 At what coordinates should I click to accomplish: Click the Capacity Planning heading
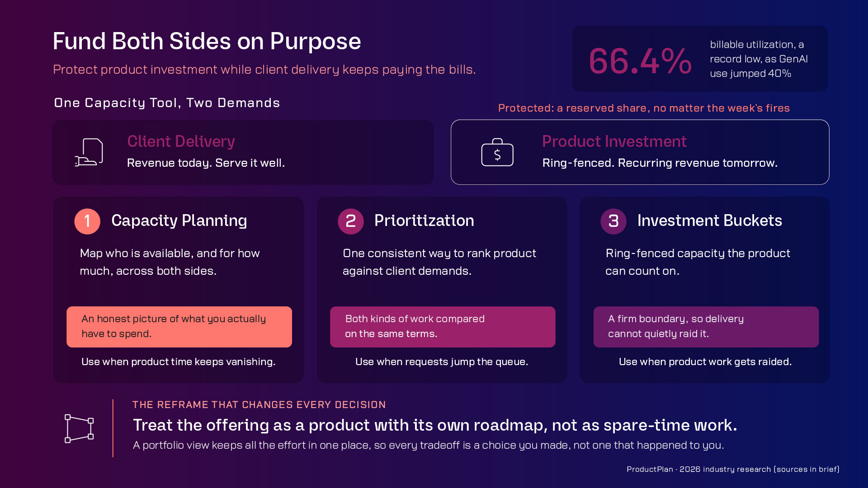click(x=179, y=221)
